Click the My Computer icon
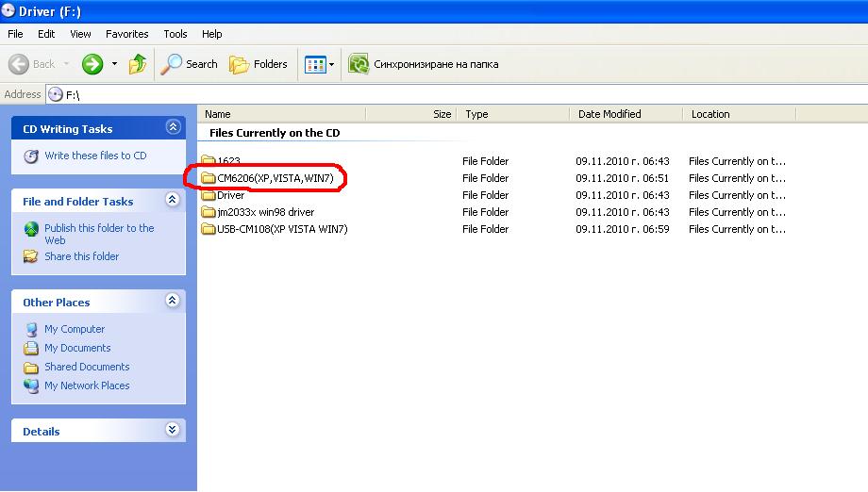 31,330
